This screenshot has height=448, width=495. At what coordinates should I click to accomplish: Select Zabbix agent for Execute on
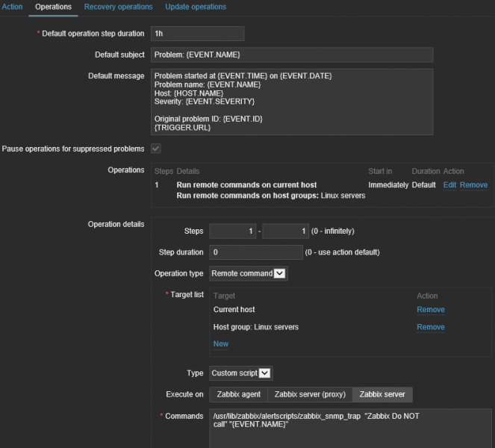[x=238, y=394]
